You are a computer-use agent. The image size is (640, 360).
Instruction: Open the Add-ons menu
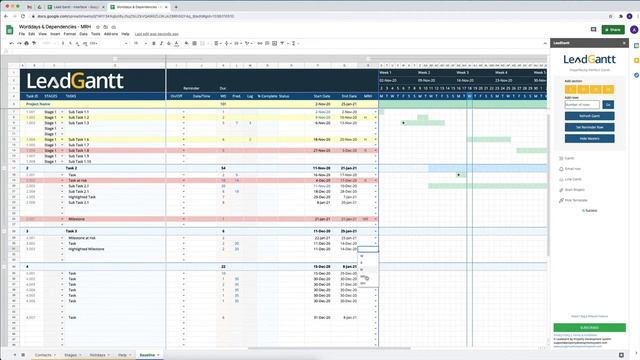(x=111, y=34)
